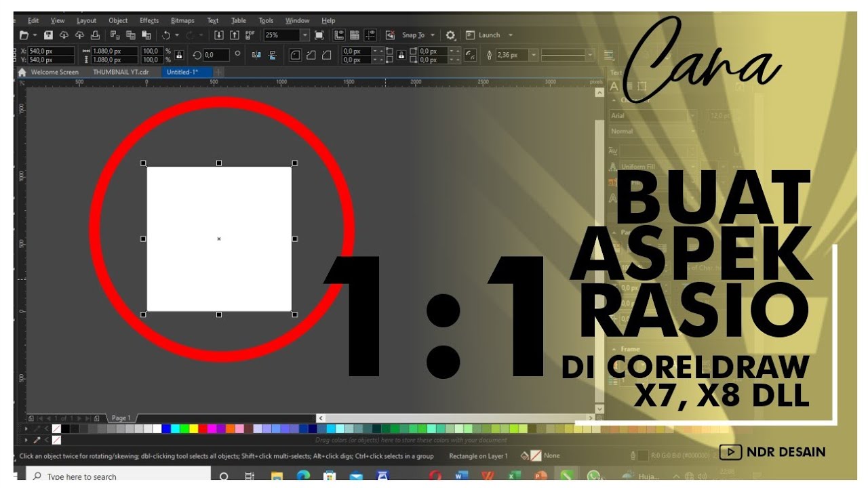Screen dimensions: 868x488
Task: Open the Edit menu
Action: [x=33, y=21]
